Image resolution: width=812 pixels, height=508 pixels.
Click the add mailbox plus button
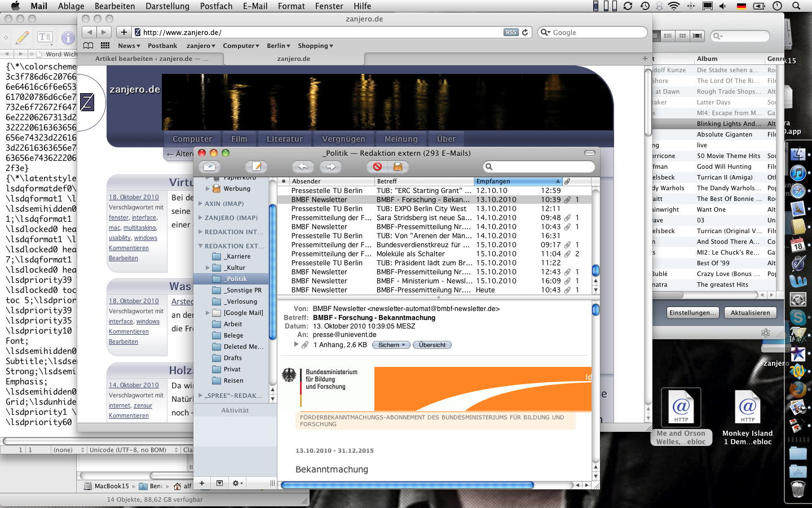(202, 483)
